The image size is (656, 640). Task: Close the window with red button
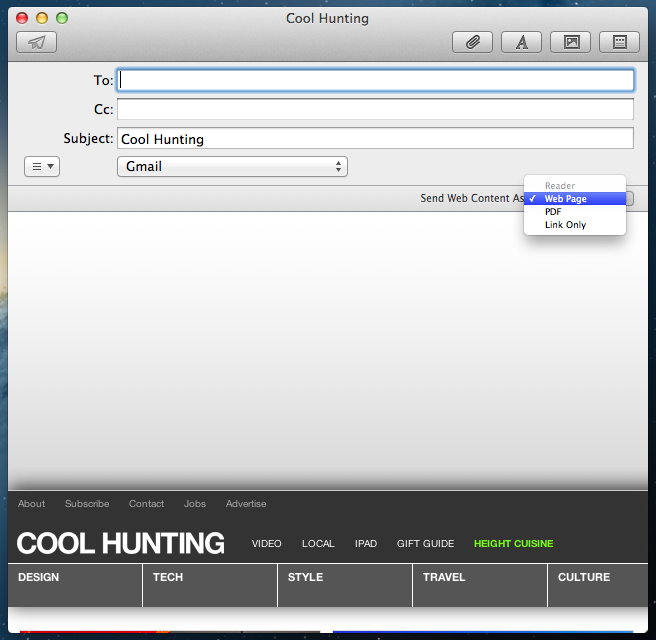[22, 18]
